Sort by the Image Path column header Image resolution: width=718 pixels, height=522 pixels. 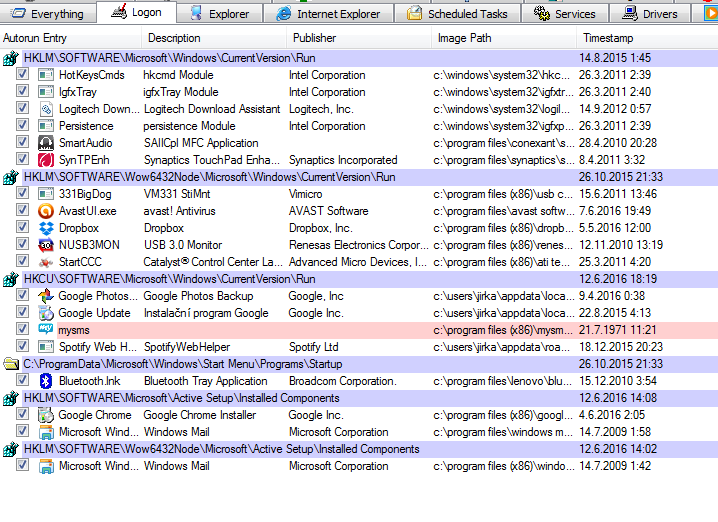point(504,38)
